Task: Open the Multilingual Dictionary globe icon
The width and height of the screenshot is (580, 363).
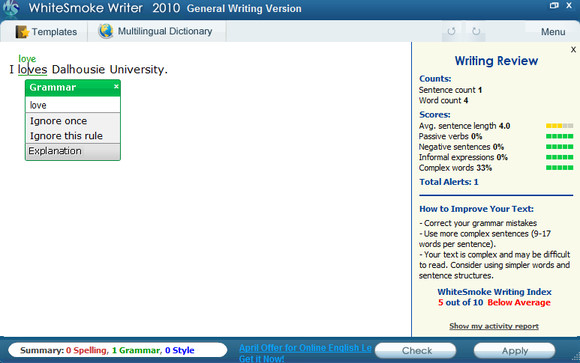Action: (106, 31)
